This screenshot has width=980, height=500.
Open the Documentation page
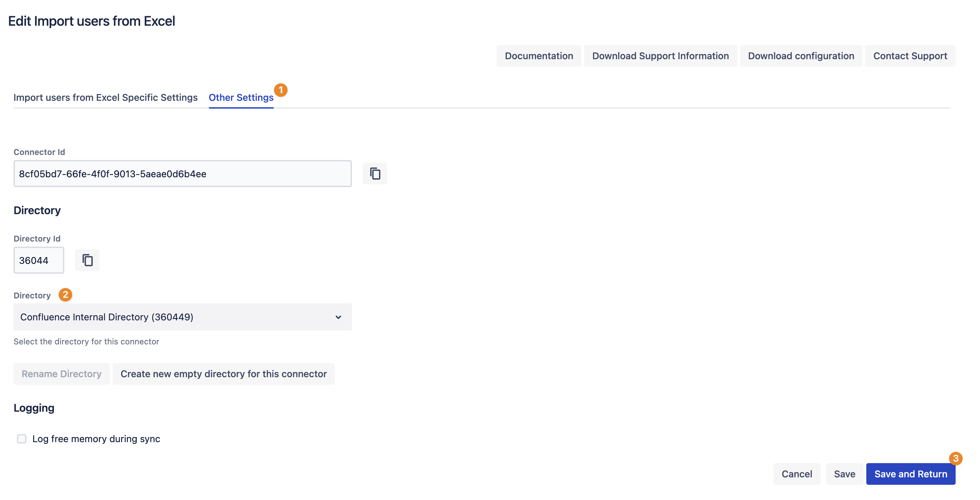click(538, 56)
